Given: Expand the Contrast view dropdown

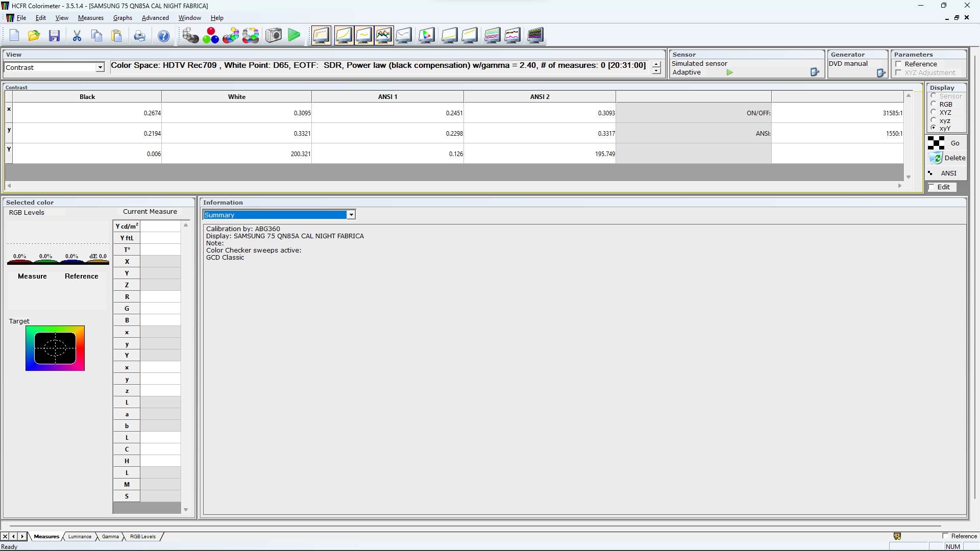Looking at the screenshot, I should point(100,67).
